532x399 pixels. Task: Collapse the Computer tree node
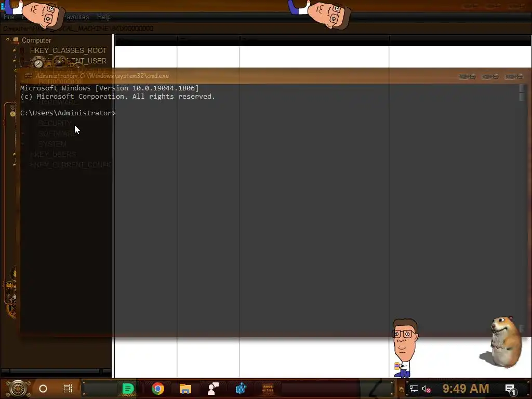[7, 39]
